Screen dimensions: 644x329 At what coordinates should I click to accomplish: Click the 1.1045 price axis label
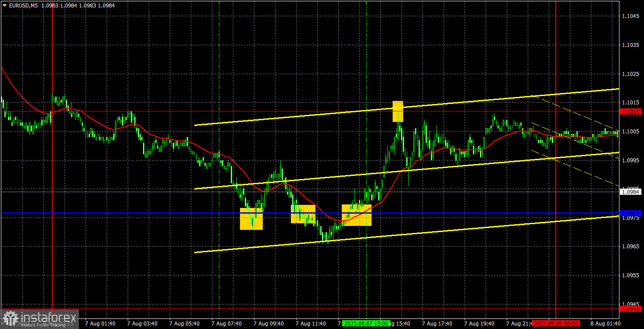[x=631, y=16]
